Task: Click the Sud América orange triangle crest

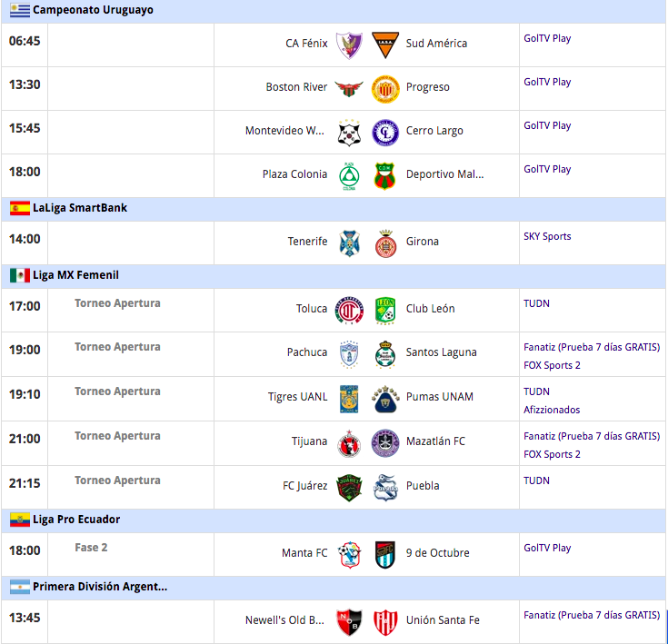Action: (x=385, y=45)
